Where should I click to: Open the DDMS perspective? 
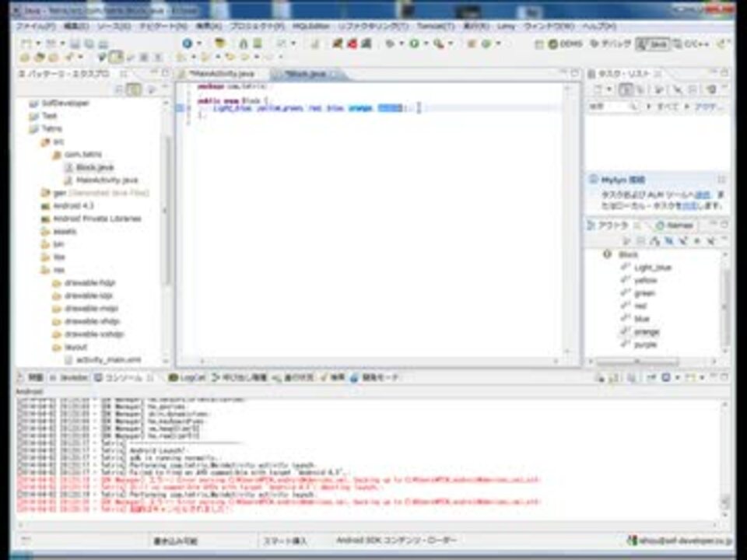tap(566, 44)
